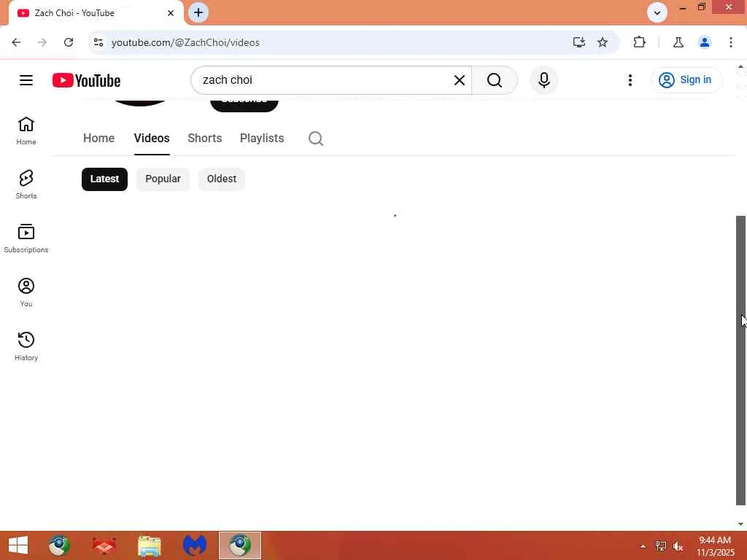This screenshot has width=747, height=560.
Task: Click the page vertical scrollbar thumb
Action: [741, 360]
